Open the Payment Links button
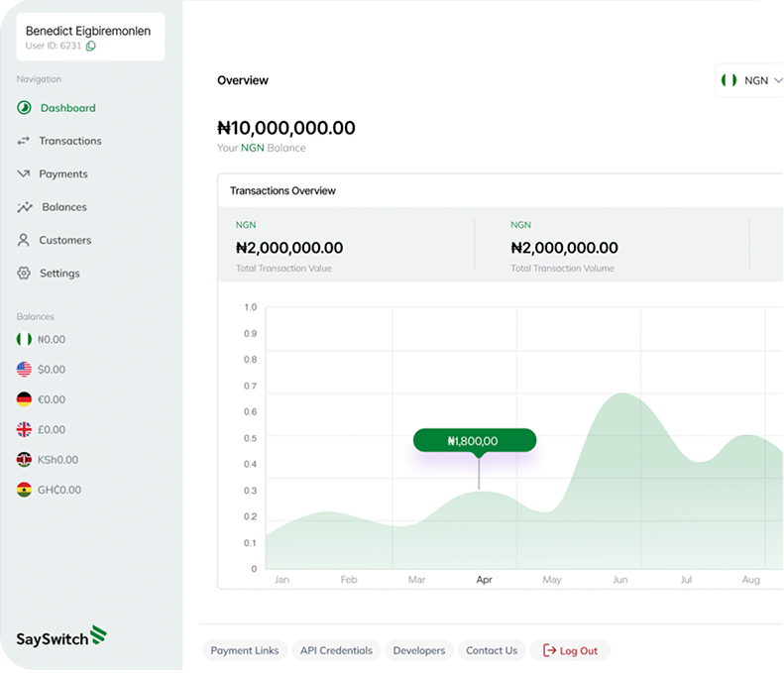This screenshot has width=784, height=673. 245,650
